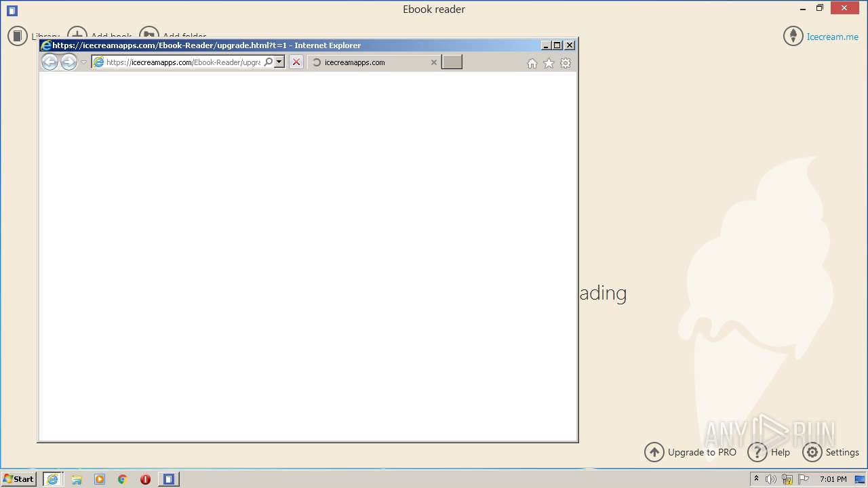This screenshot has height=488, width=868.
Task: Click the Internet Explorer title bar icon
Action: (x=46, y=45)
